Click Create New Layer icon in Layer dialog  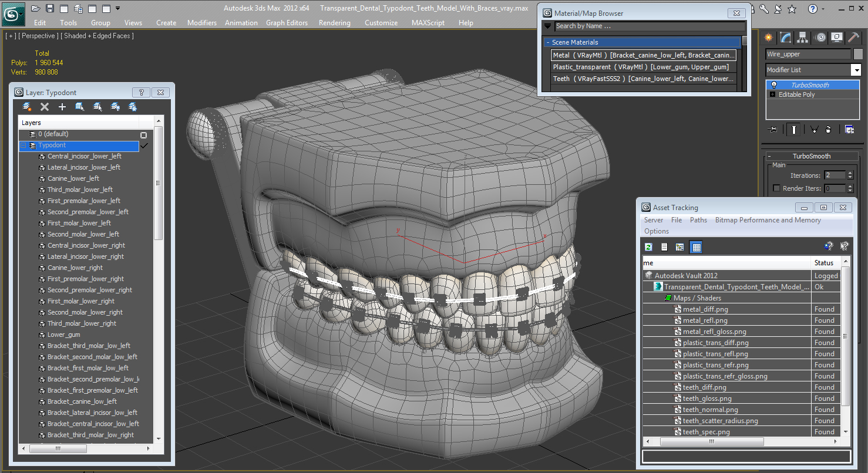27,107
